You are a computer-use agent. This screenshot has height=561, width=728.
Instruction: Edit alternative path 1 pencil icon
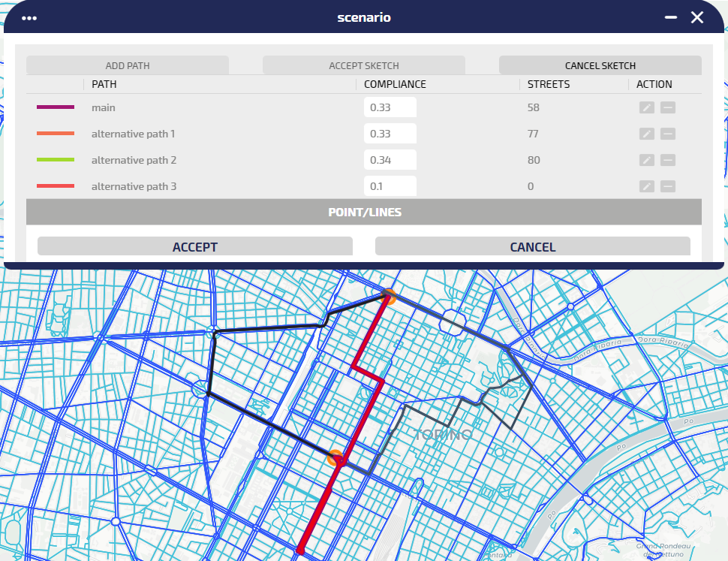(x=646, y=134)
